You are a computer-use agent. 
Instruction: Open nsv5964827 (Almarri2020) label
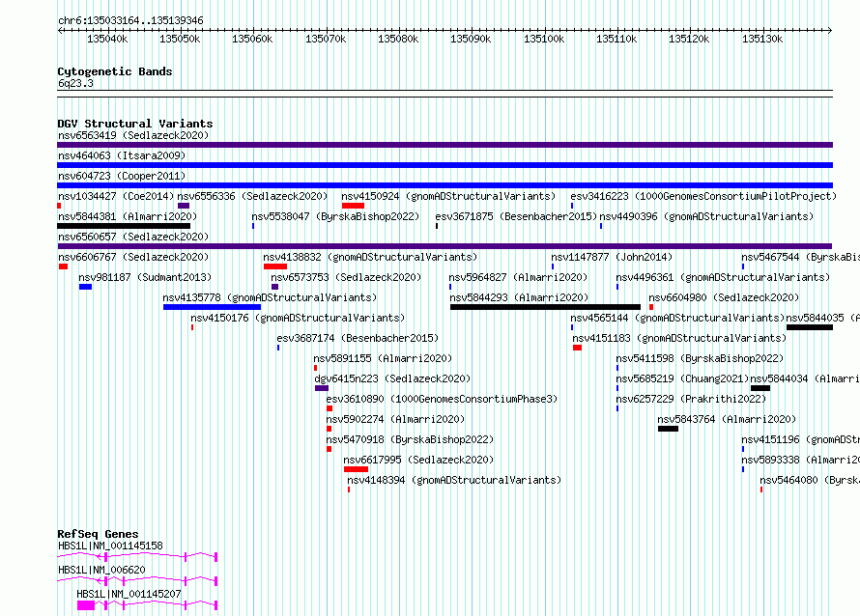pos(518,277)
